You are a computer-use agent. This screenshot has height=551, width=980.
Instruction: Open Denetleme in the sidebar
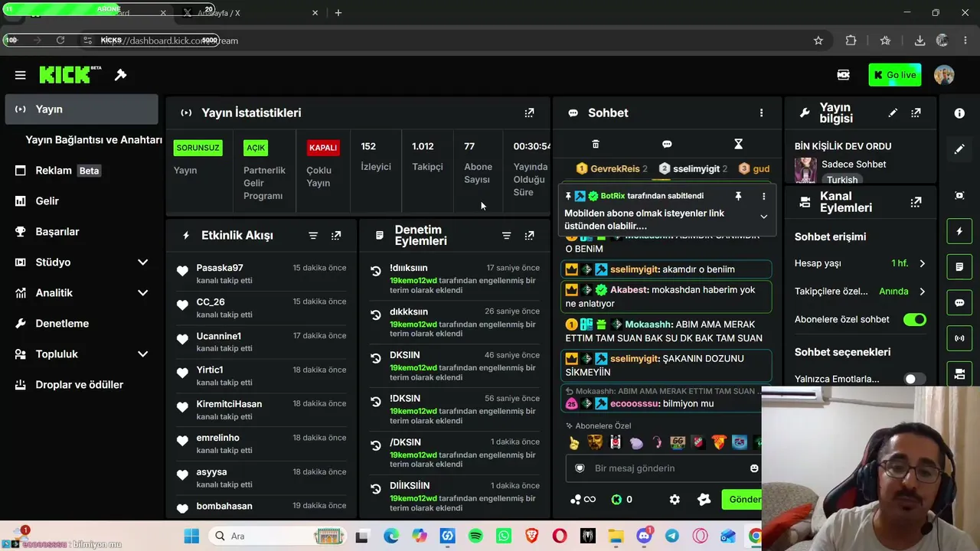click(x=81, y=324)
